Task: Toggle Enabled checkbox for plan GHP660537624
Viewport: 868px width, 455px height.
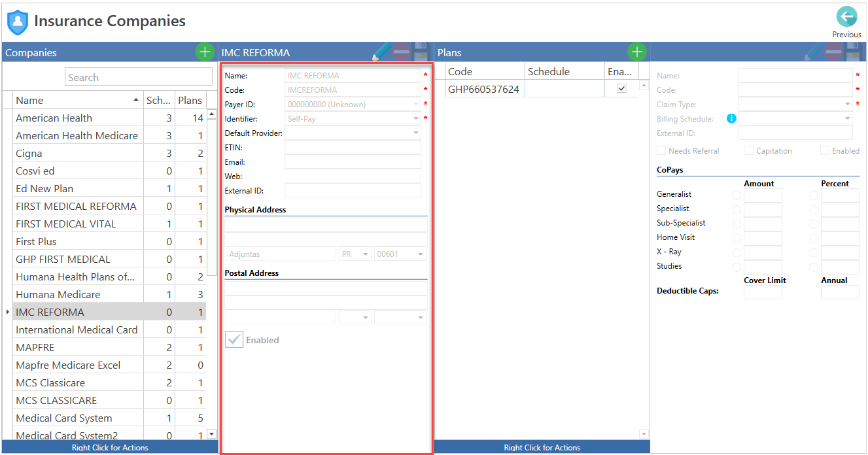Action: [x=621, y=88]
